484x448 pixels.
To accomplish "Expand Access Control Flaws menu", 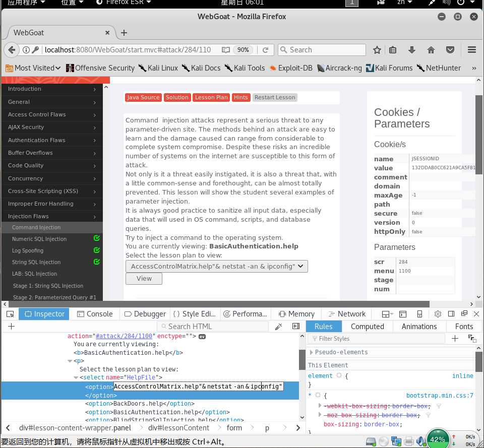I will 52,114.
